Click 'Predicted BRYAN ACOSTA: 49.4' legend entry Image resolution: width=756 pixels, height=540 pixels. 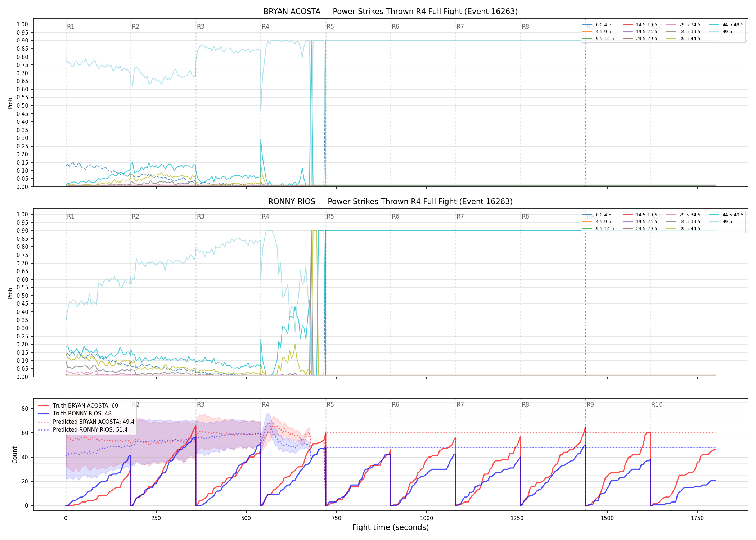pyautogui.click(x=86, y=422)
